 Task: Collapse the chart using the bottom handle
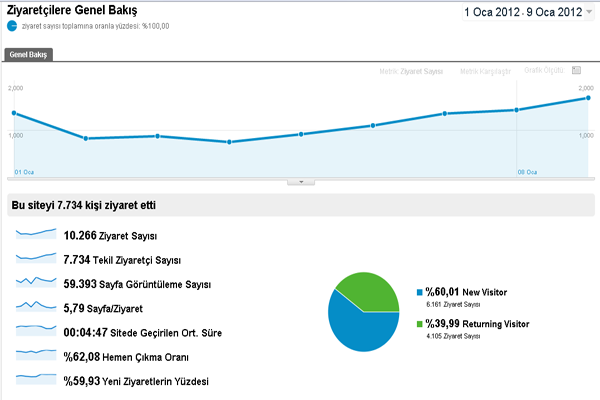coord(301,182)
